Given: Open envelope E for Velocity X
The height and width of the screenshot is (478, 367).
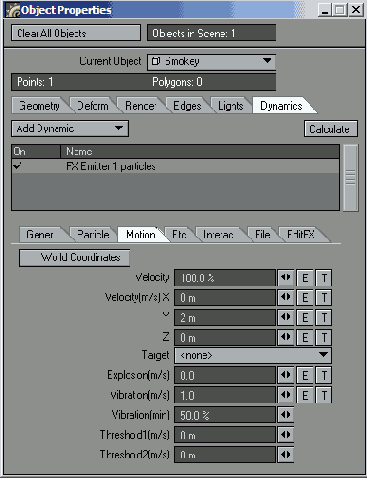Looking at the screenshot, I should (305, 298).
